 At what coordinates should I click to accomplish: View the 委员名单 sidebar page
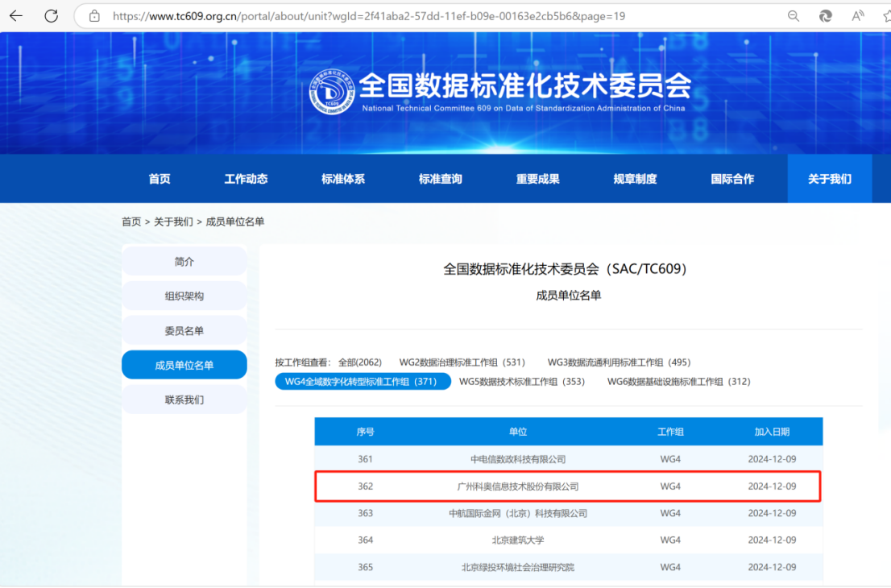pyautogui.click(x=184, y=329)
